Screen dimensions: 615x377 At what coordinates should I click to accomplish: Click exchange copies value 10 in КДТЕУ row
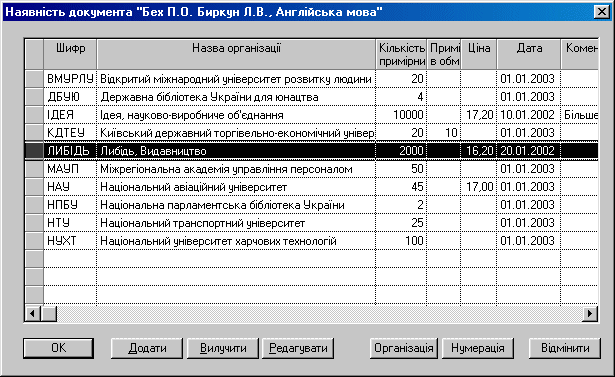pyautogui.click(x=444, y=133)
